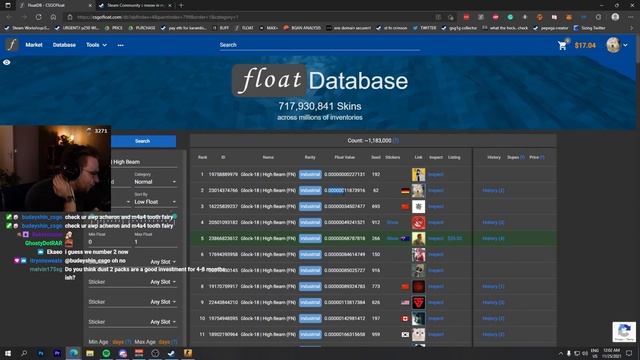Open History link for rank 4 skin
Image resolution: width=640 pixels, height=360 pixels.
493,222
